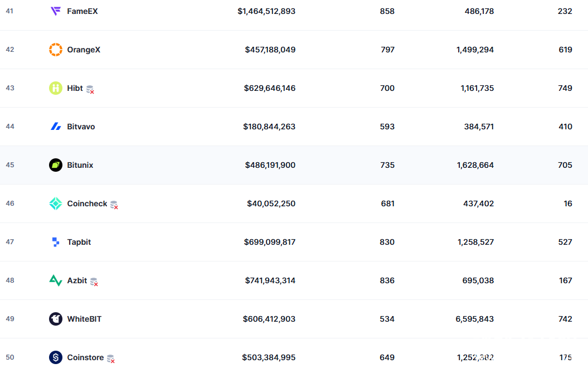
Task: Click the OrangeX orange ring logo
Action: (56, 50)
